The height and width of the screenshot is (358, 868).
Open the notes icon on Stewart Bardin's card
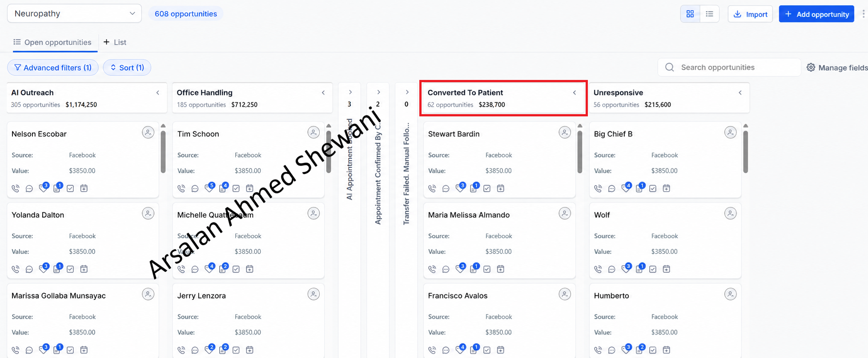[474, 188]
